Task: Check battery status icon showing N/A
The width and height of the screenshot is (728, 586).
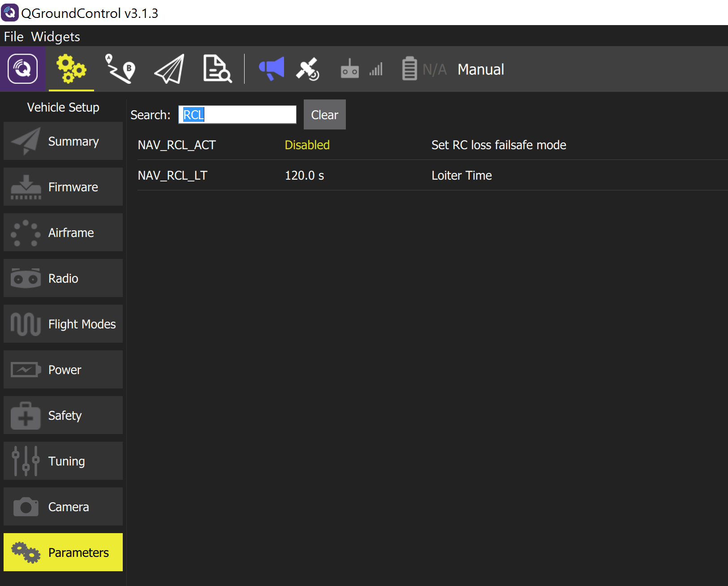Action: point(410,69)
